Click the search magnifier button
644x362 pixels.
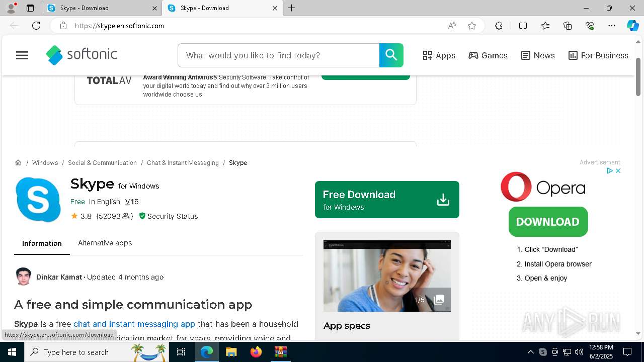[x=391, y=55]
